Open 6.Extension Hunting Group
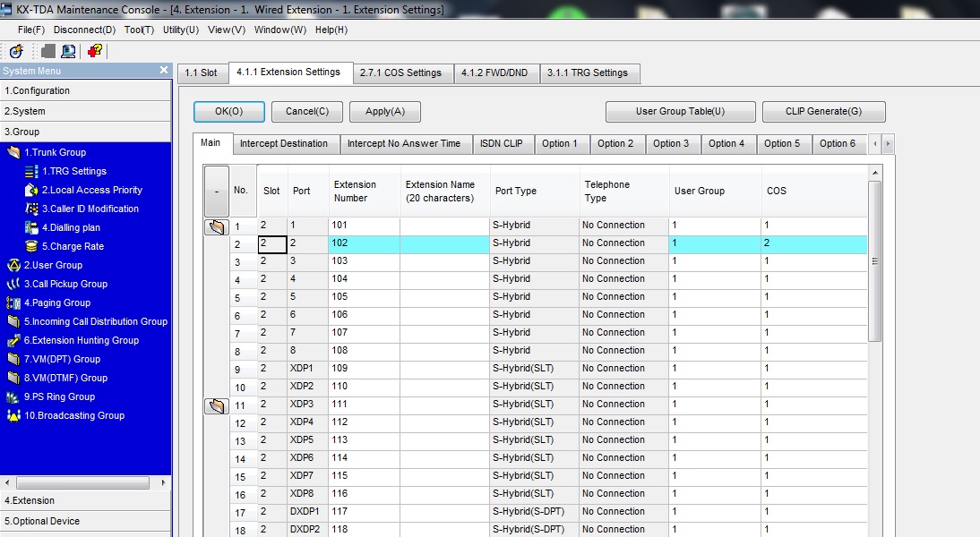The image size is (980, 537). click(82, 340)
